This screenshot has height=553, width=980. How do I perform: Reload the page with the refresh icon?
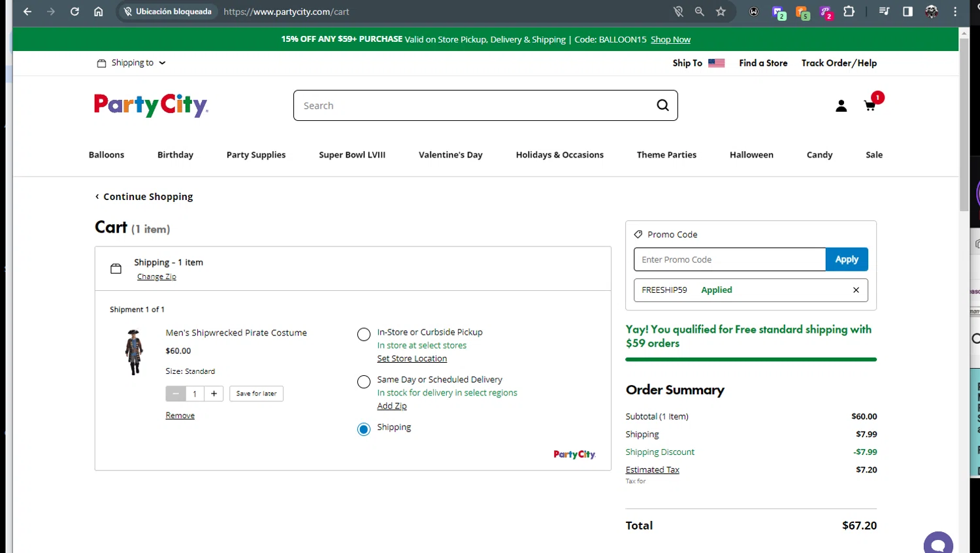tap(74, 12)
